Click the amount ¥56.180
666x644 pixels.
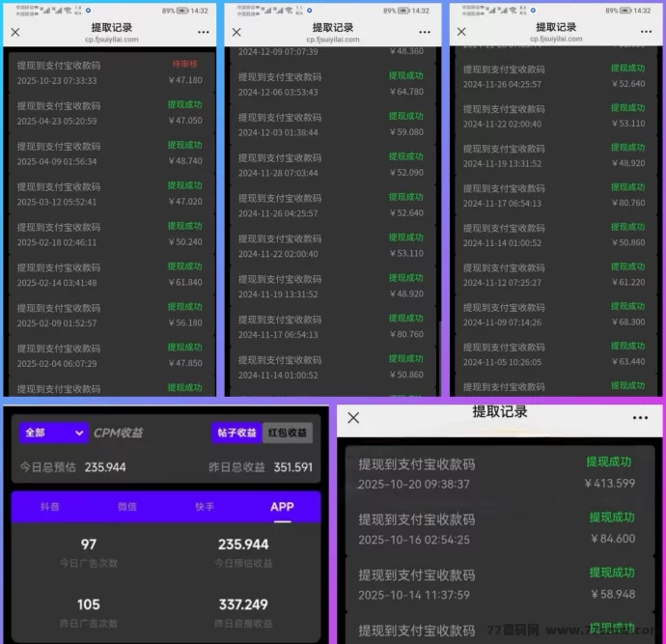pos(185,322)
